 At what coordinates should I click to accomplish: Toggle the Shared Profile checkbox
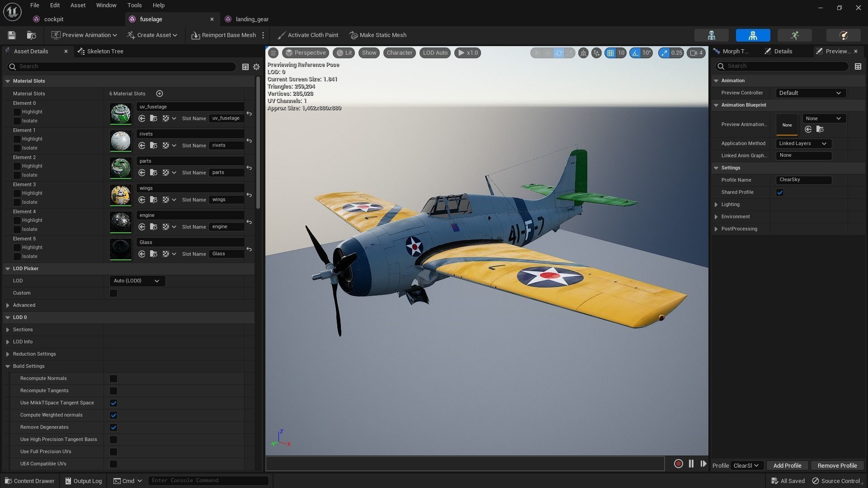tap(780, 192)
